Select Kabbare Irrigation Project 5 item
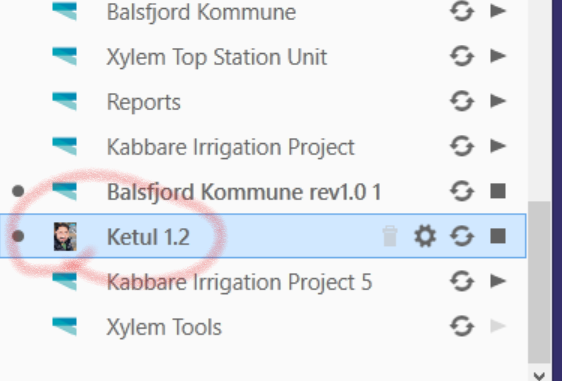The width and height of the screenshot is (562, 381). pyautogui.click(x=263, y=281)
